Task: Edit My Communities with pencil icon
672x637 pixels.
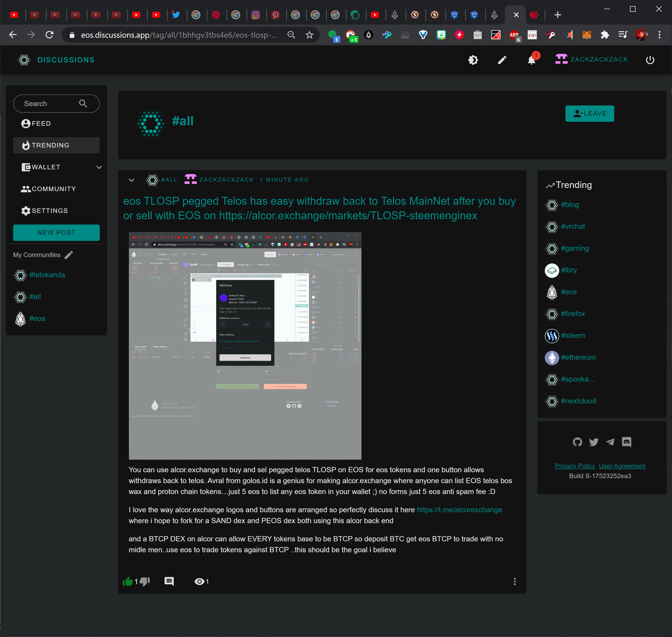Action: coord(69,255)
